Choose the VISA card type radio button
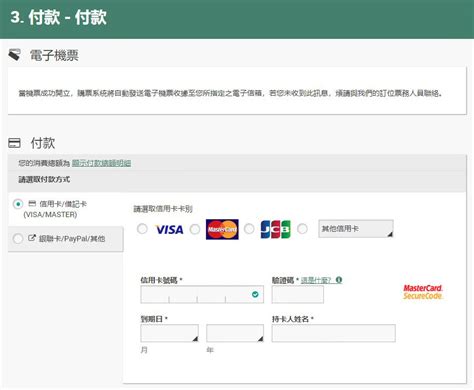The image size is (474, 390). coord(142,229)
